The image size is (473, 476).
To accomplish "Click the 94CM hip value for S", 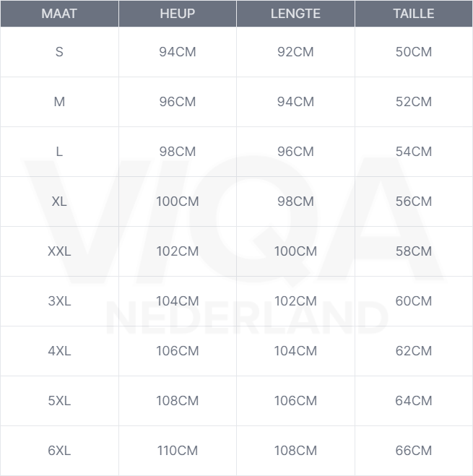I will (x=178, y=52).
